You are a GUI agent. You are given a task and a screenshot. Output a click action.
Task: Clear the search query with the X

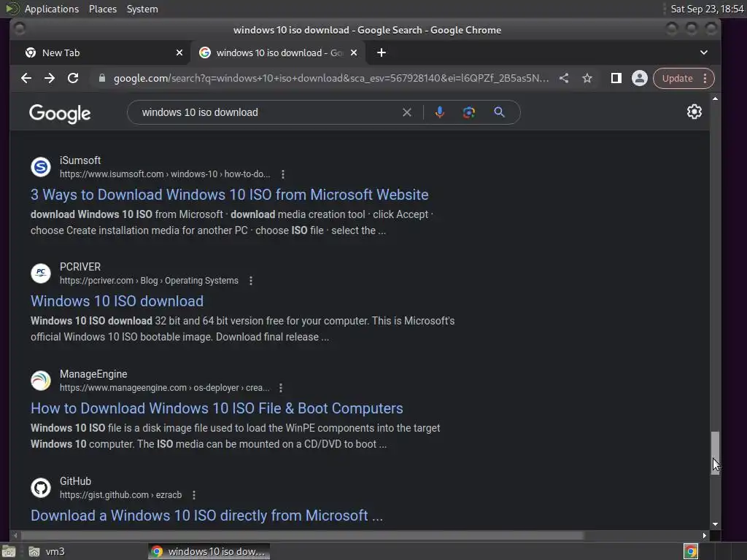click(407, 112)
